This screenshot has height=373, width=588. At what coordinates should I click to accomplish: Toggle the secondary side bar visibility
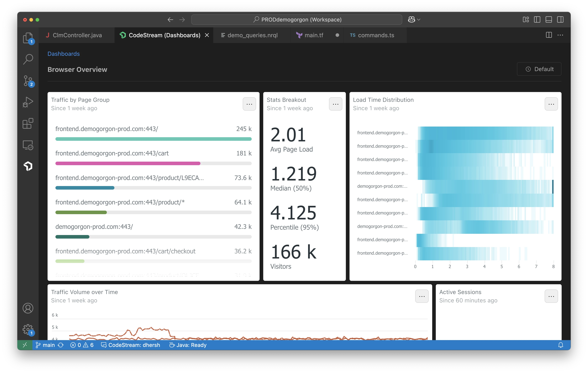pos(560,20)
